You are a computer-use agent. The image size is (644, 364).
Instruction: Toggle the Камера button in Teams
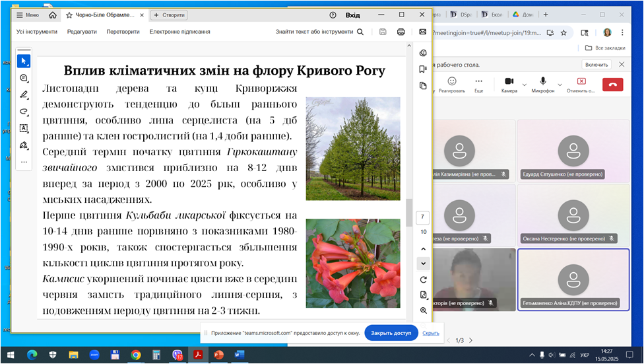[509, 84]
